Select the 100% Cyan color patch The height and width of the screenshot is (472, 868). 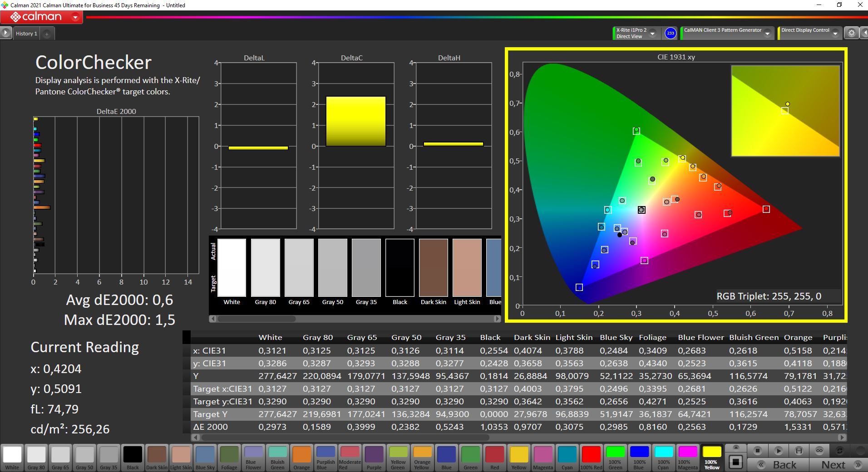663,457
